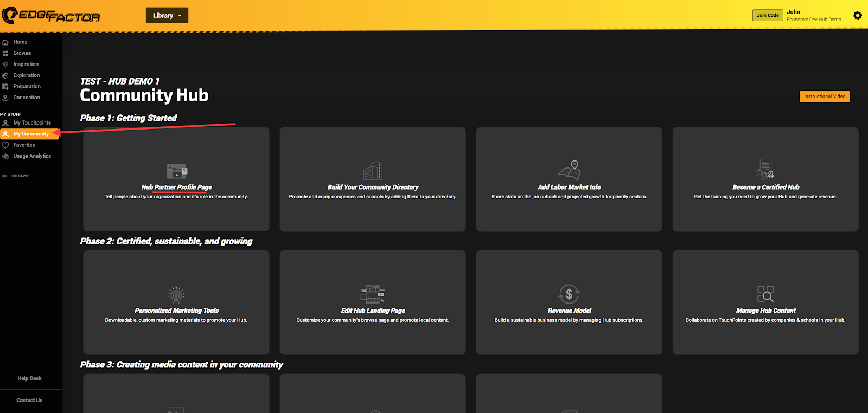Image resolution: width=868 pixels, height=413 pixels.
Task: Click the Usage Analytics chart icon
Action: click(5, 156)
